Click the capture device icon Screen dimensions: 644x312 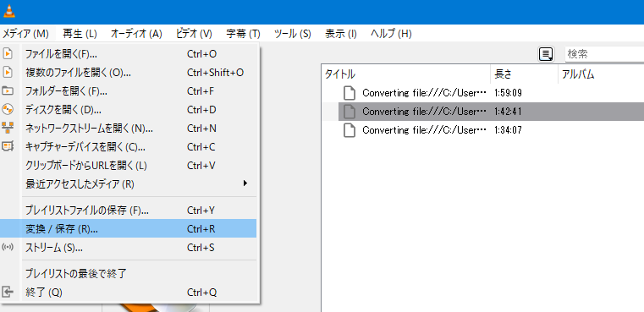(x=8, y=146)
